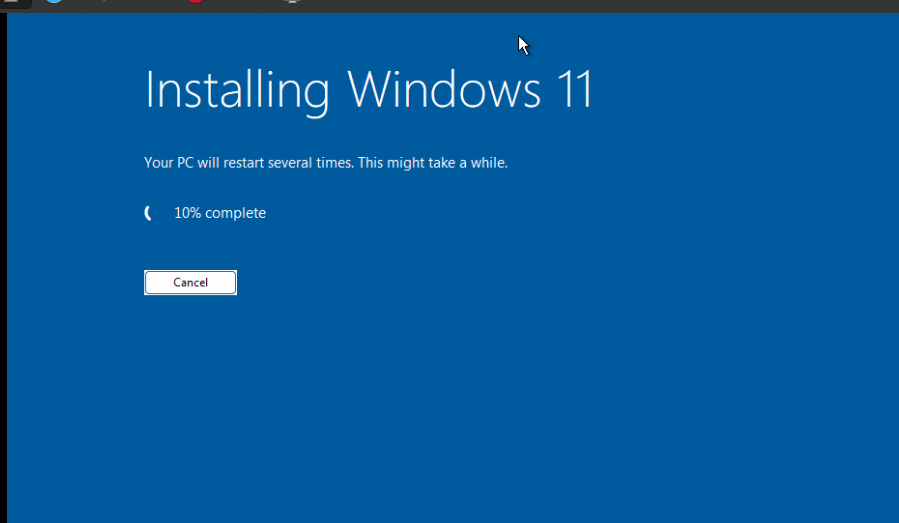The height and width of the screenshot is (523, 899).
Task: Click the Cancel button
Action: point(190,283)
